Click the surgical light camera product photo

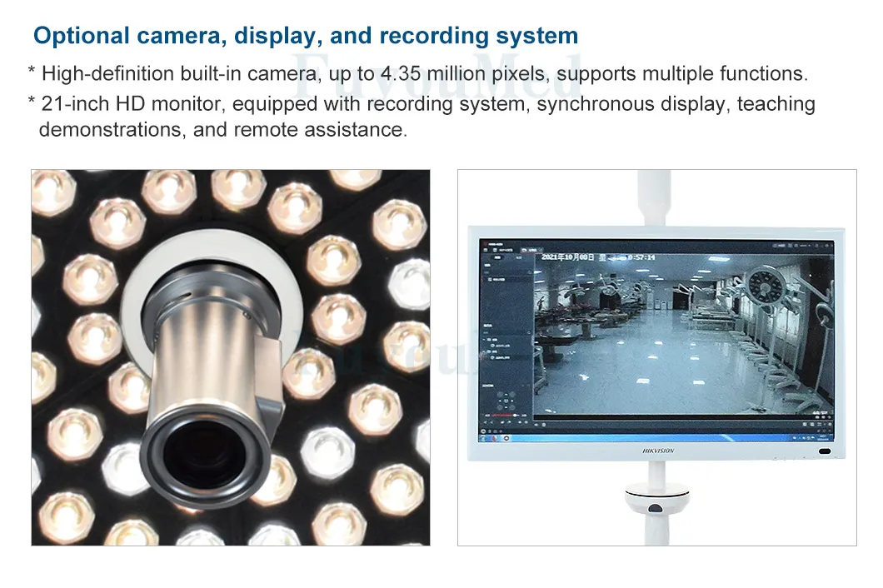tap(231, 358)
